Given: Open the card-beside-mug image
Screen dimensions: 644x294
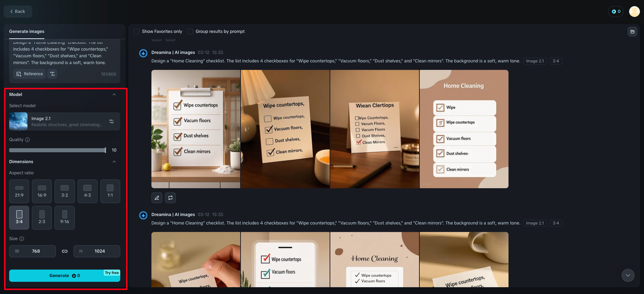Looking at the screenshot, I should [464, 259].
